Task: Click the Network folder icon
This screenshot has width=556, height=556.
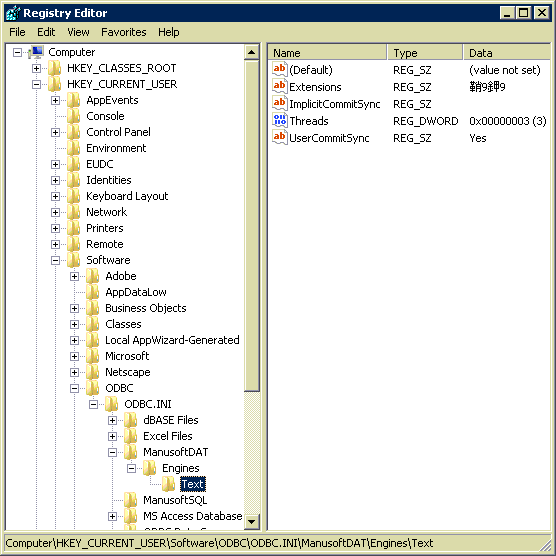Action: (74, 212)
